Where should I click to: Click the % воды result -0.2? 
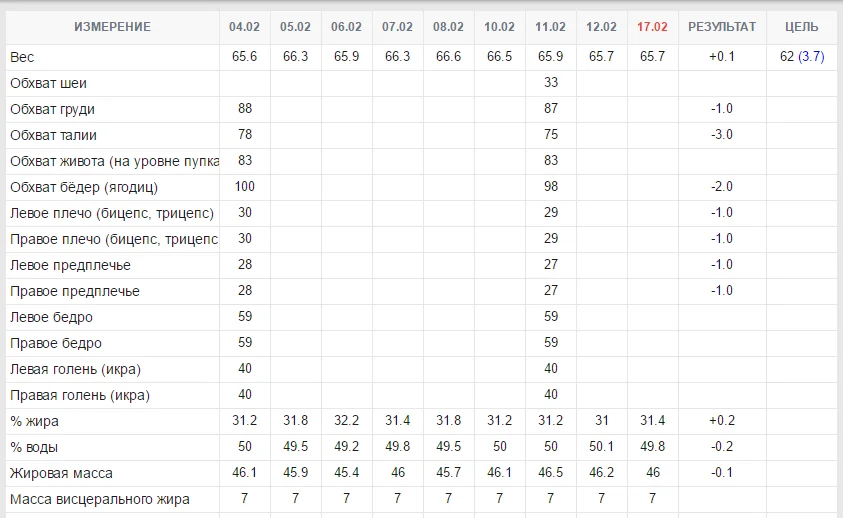coord(722,447)
